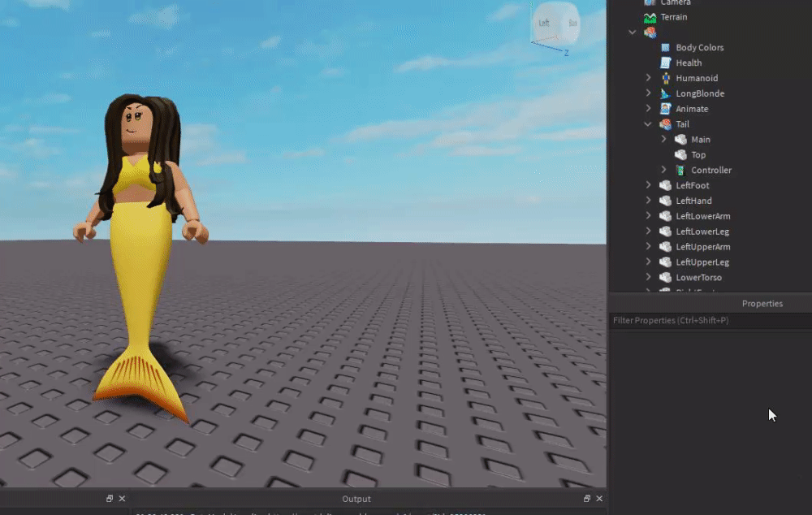
Task: Expand the LeftLowerLeg part
Action: (648, 231)
